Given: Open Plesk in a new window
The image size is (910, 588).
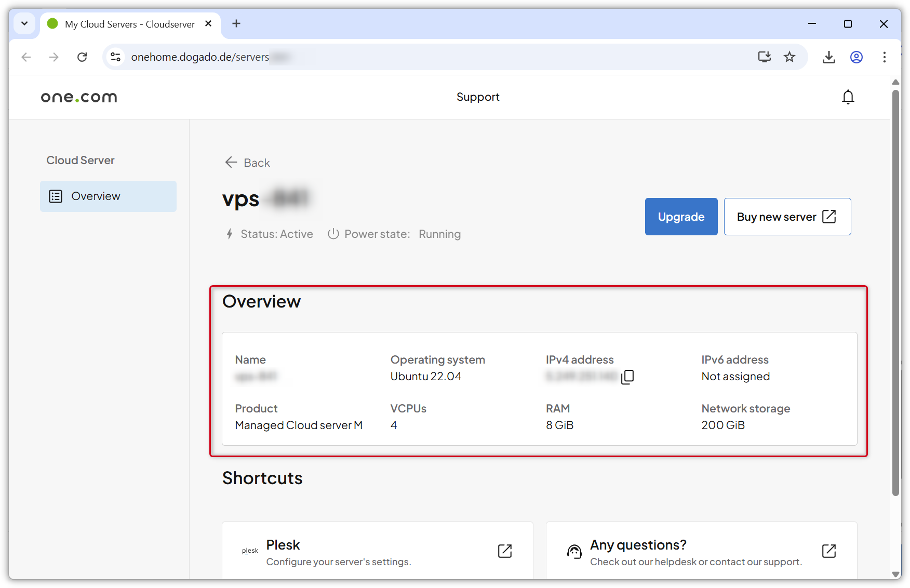Looking at the screenshot, I should [x=504, y=551].
